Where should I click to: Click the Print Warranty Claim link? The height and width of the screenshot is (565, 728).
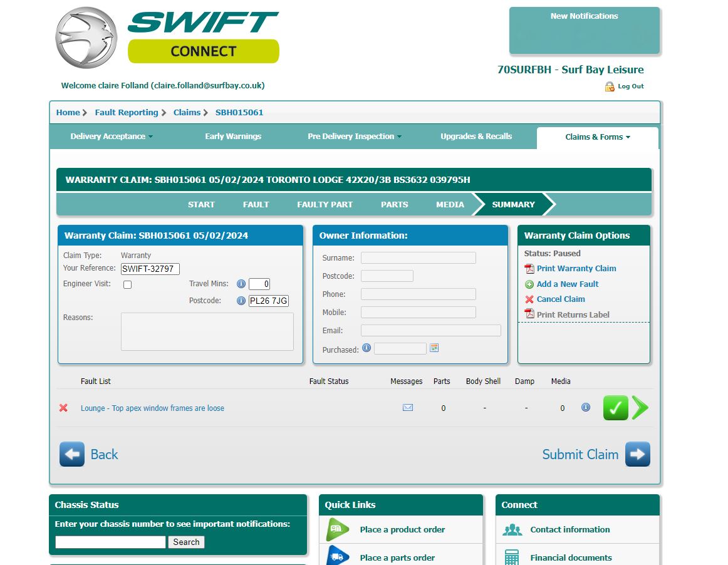coord(576,268)
